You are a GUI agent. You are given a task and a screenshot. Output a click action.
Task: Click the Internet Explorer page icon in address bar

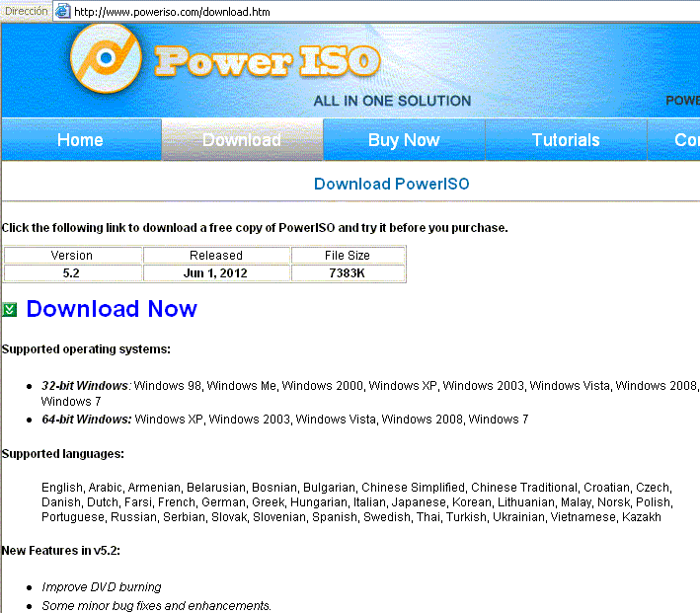point(63,11)
